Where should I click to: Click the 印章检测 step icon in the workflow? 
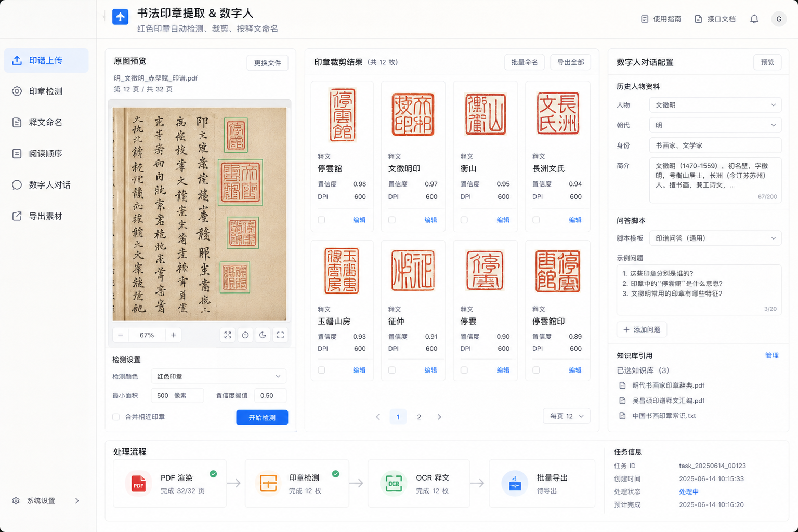[x=268, y=484]
